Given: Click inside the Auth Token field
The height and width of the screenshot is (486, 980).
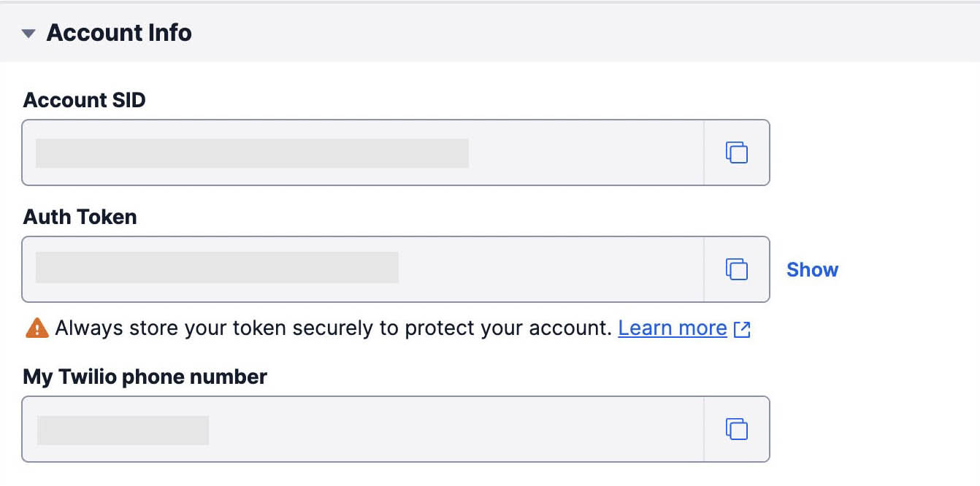Looking at the screenshot, I should 548,269.
